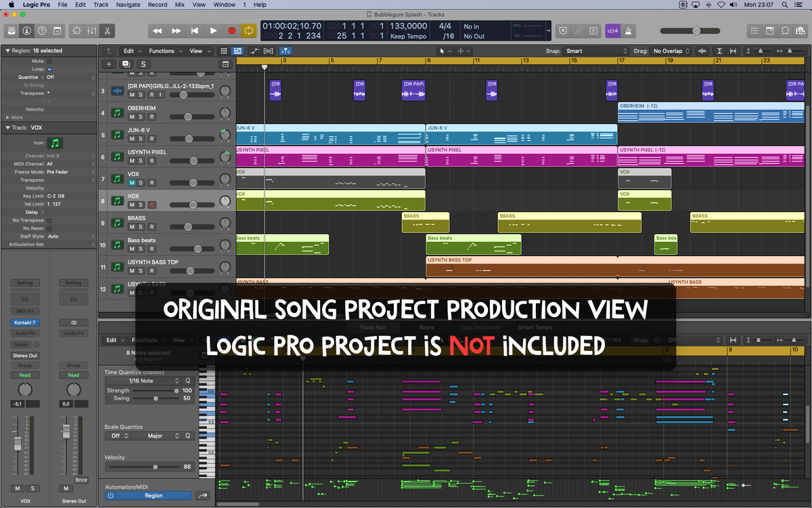
Task: Collapse the Region inspector disclosure triangle
Action: [x=7, y=50]
